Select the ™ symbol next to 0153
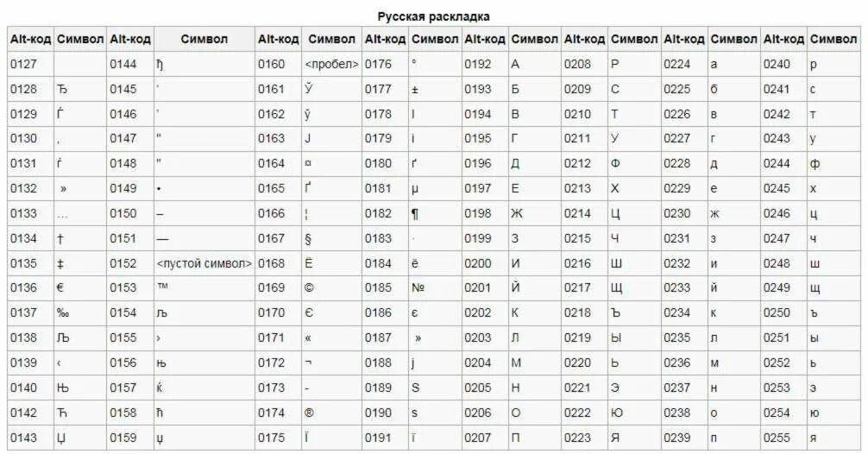Image resolution: width=868 pixels, height=454 pixels. [x=162, y=287]
